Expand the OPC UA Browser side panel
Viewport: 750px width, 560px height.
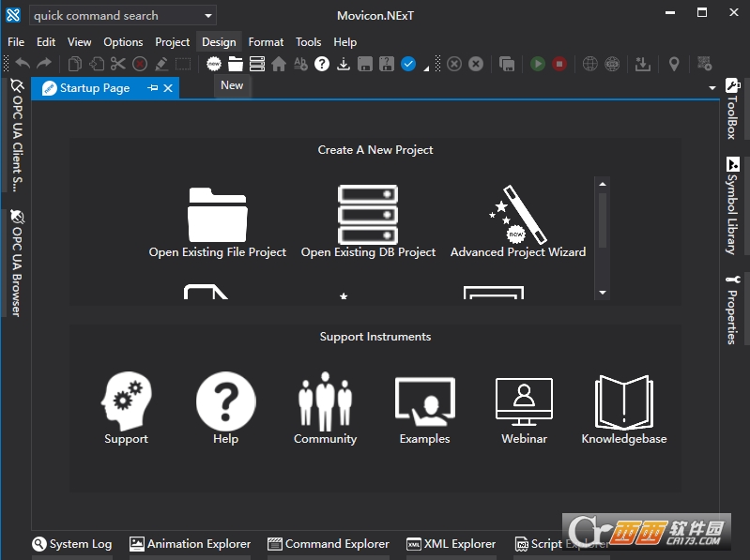coord(17,264)
